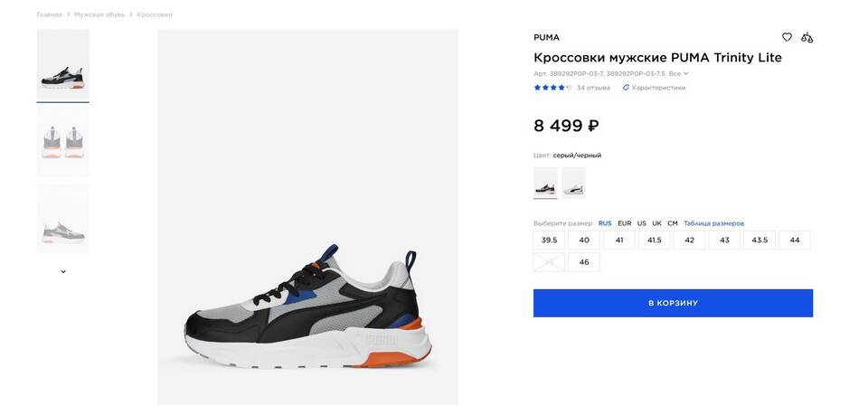Image resolution: width=868 pixels, height=405 pixels.
Task: Open the 34 отзыва reviews link
Action: click(x=593, y=88)
